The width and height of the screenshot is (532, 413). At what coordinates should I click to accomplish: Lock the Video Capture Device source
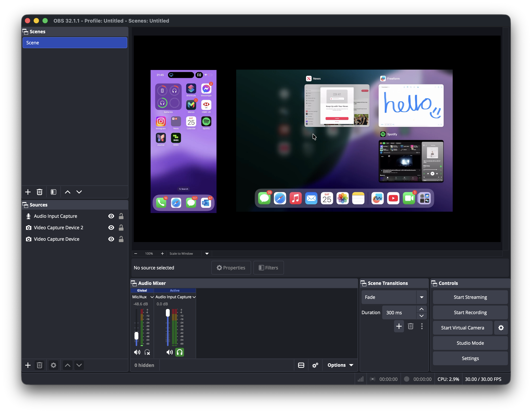tap(121, 239)
